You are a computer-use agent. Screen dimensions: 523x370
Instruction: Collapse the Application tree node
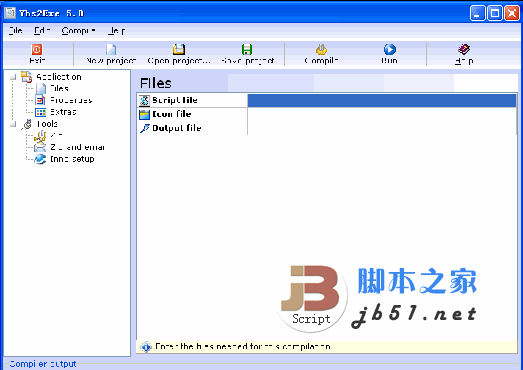click(x=13, y=77)
